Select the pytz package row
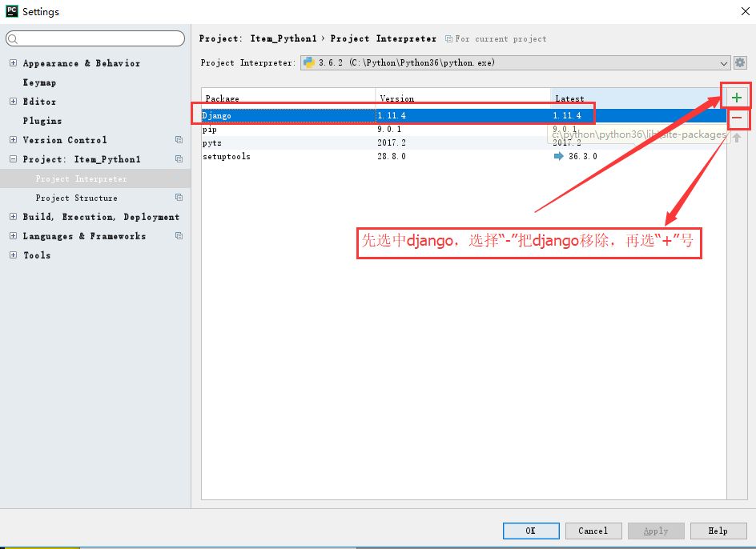The height and width of the screenshot is (549, 756). pos(464,142)
